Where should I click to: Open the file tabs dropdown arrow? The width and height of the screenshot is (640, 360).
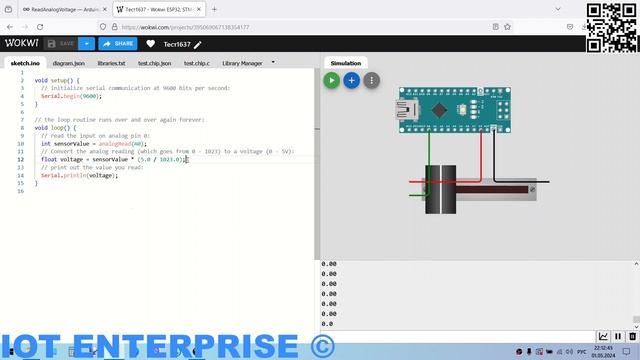coord(273,62)
